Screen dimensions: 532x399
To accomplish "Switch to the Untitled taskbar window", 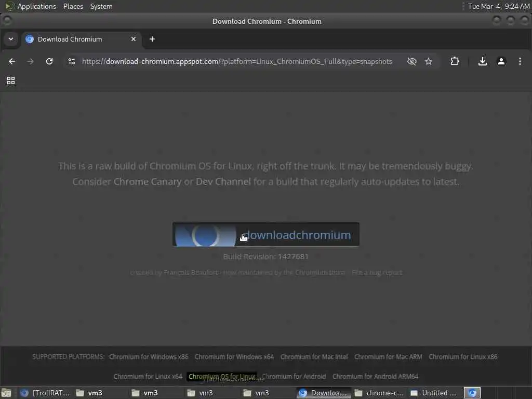I will pyautogui.click(x=435, y=393).
